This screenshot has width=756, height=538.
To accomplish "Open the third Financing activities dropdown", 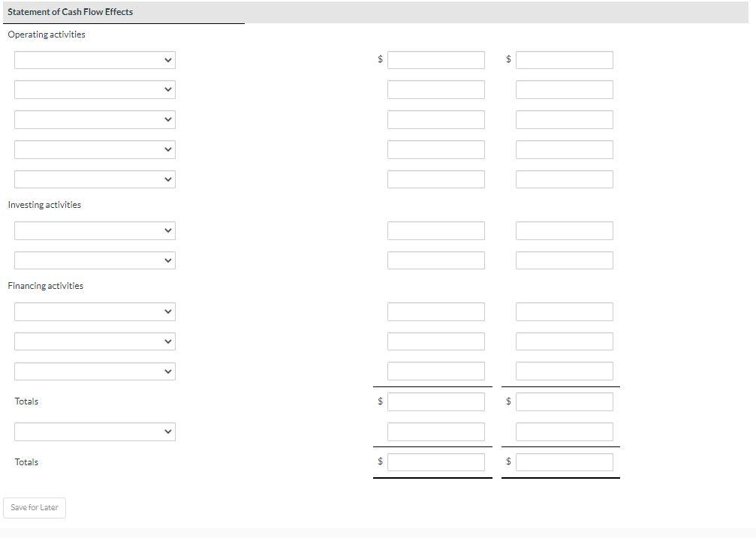I will [x=95, y=371].
